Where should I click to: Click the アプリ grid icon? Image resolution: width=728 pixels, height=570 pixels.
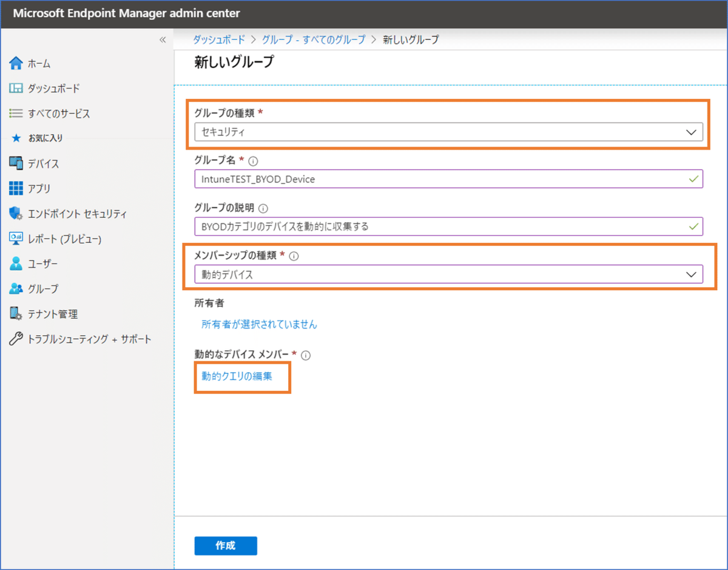click(16, 188)
